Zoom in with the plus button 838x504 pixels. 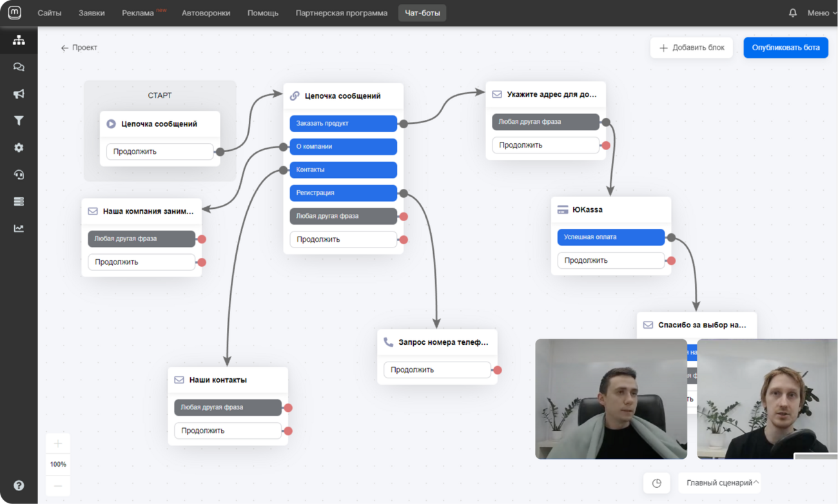pos(58,443)
